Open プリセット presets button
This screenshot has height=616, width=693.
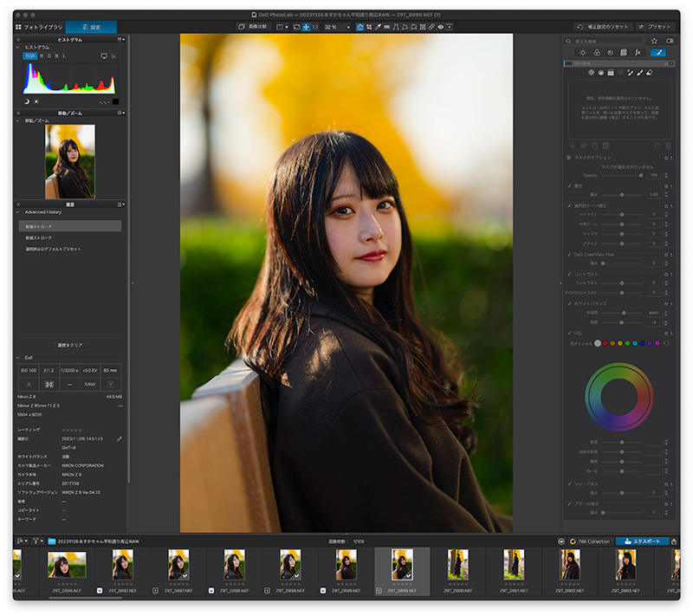click(655, 27)
